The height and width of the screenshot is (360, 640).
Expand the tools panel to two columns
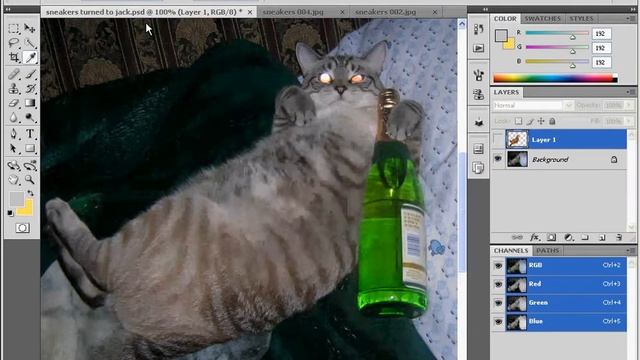pyautogui.click(x=8, y=9)
